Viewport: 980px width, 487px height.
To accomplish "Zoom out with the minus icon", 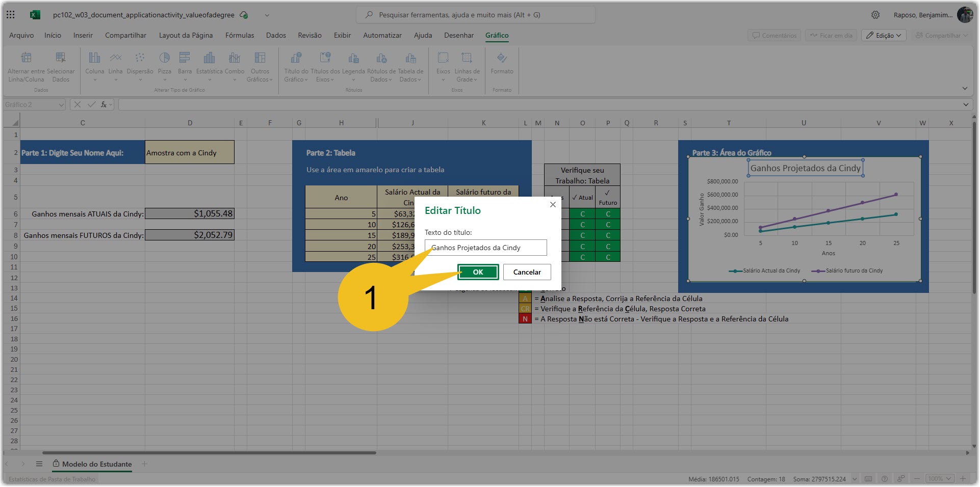I will point(917,479).
